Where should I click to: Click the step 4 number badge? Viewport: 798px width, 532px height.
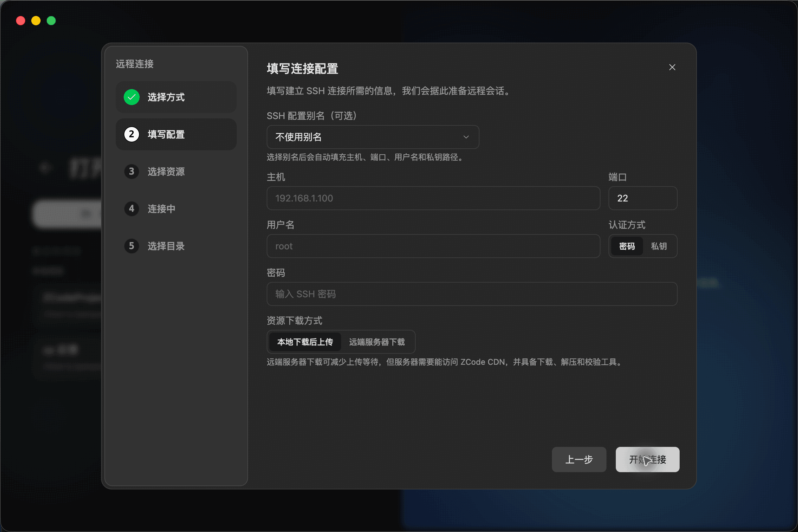(x=132, y=209)
